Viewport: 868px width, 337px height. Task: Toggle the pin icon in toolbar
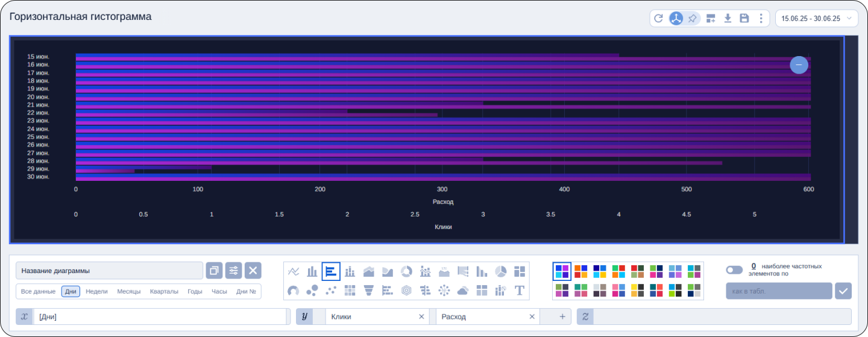pos(693,19)
